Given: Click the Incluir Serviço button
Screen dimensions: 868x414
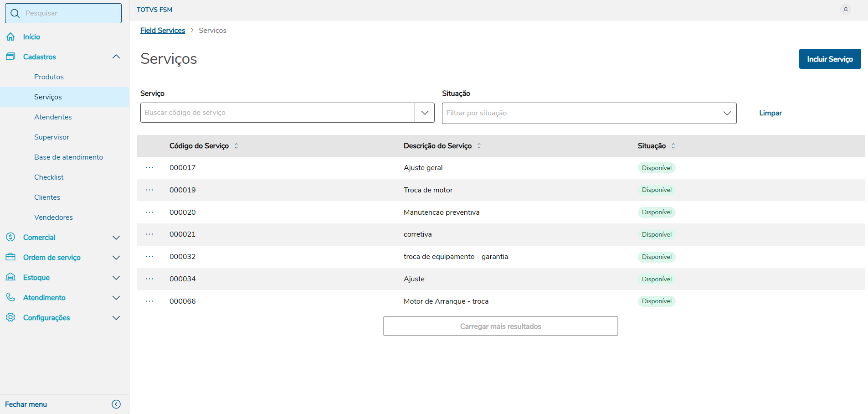Looking at the screenshot, I should [x=830, y=59].
